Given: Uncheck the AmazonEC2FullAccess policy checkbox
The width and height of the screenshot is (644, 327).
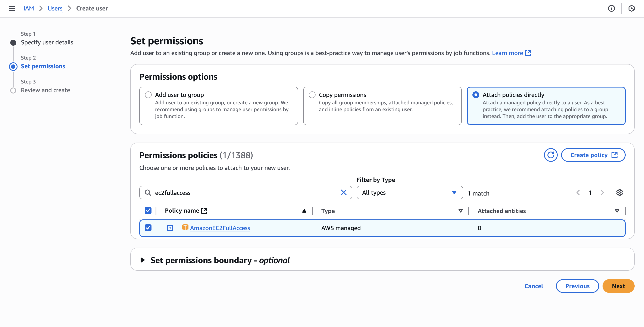Looking at the screenshot, I should [148, 228].
